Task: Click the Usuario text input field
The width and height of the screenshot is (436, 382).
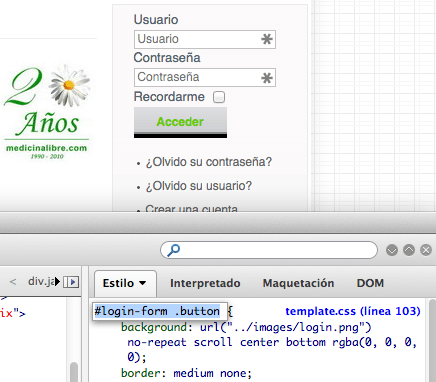Action: coord(205,39)
